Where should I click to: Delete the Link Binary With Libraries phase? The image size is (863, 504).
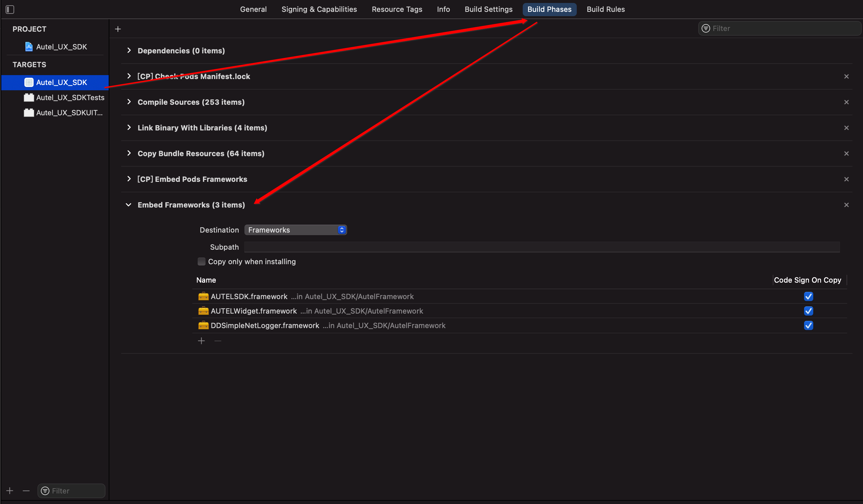846,128
